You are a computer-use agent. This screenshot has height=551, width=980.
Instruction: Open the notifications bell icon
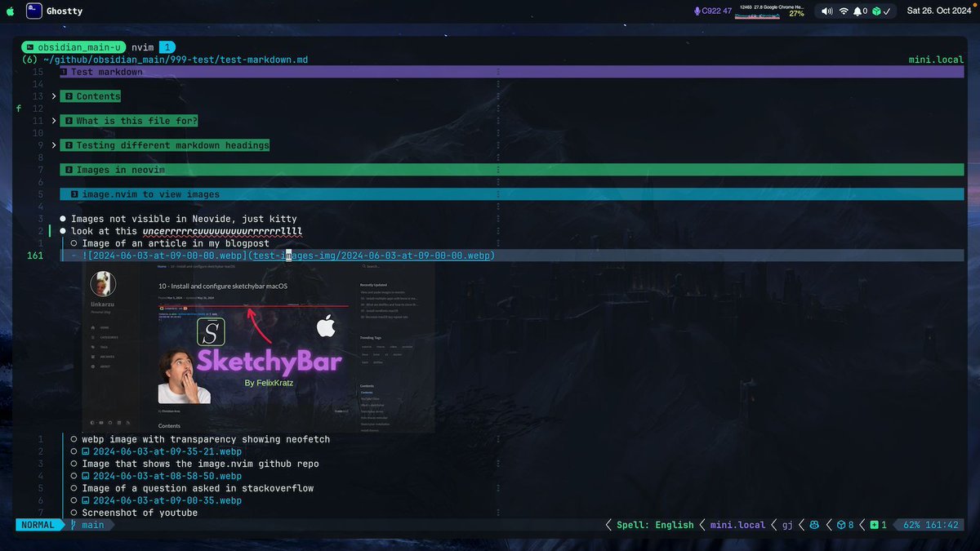coord(858,11)
